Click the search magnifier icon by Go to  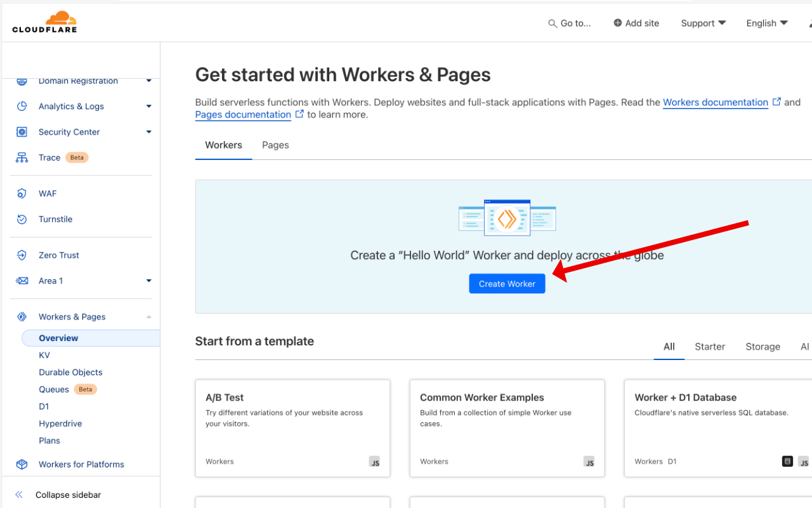(553, 23)
